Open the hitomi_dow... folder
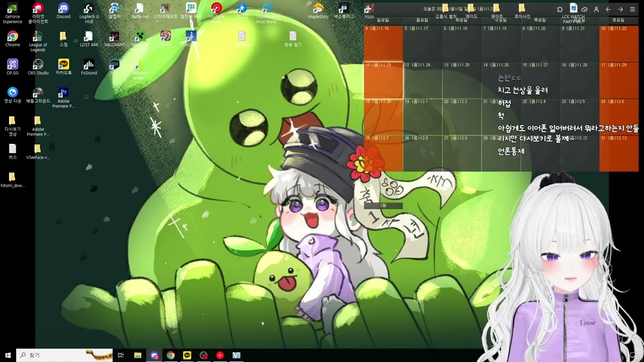 (x=13, y=180)
